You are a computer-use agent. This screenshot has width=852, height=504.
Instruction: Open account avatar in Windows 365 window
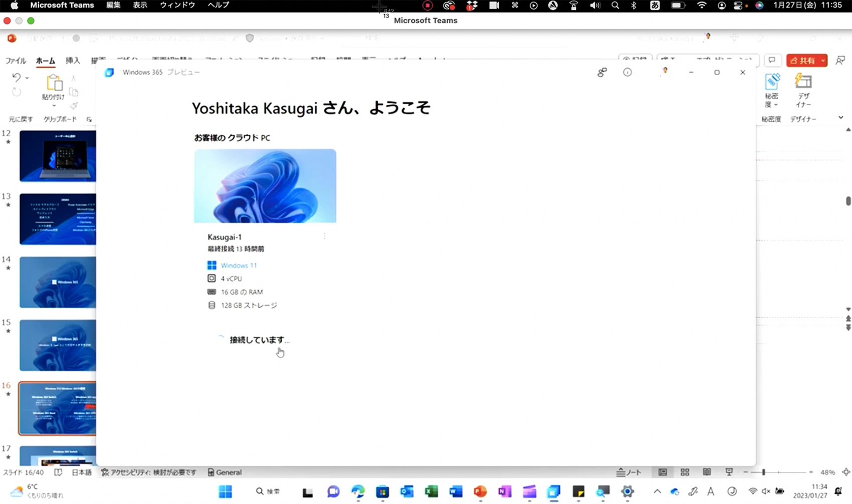coord(665,72)
